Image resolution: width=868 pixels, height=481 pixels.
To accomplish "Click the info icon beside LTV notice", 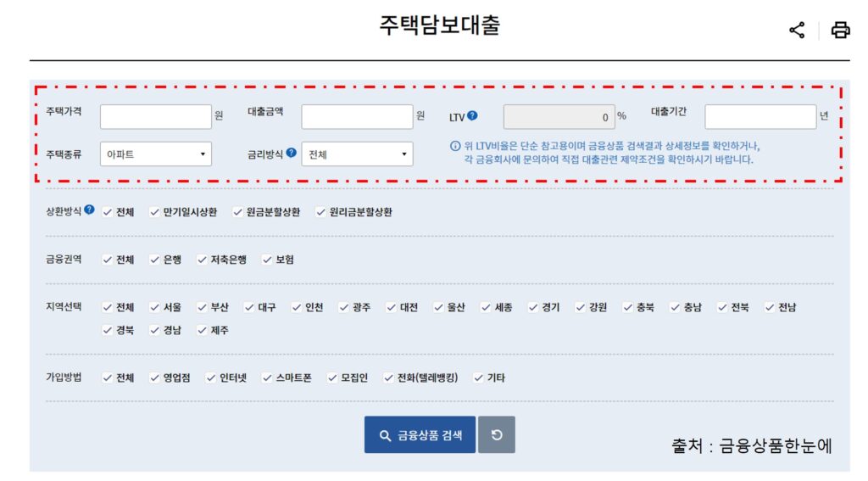I will (x=455, y=146).
